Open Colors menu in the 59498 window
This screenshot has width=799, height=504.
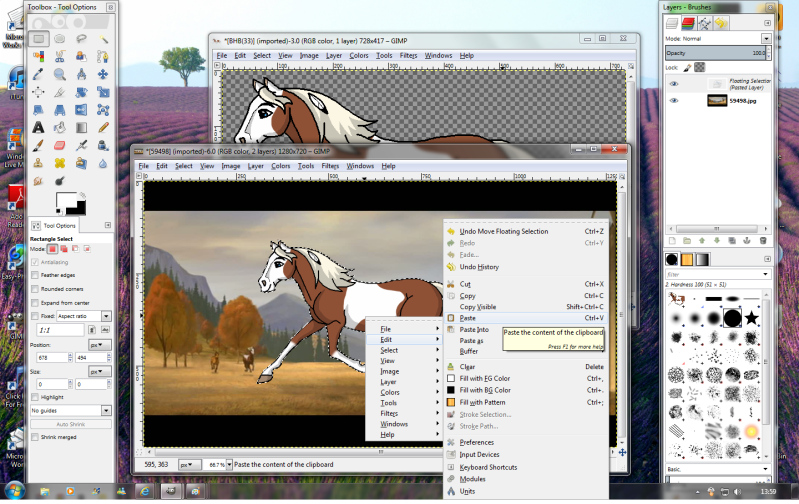pyautogui.click(x=280, y=166)
